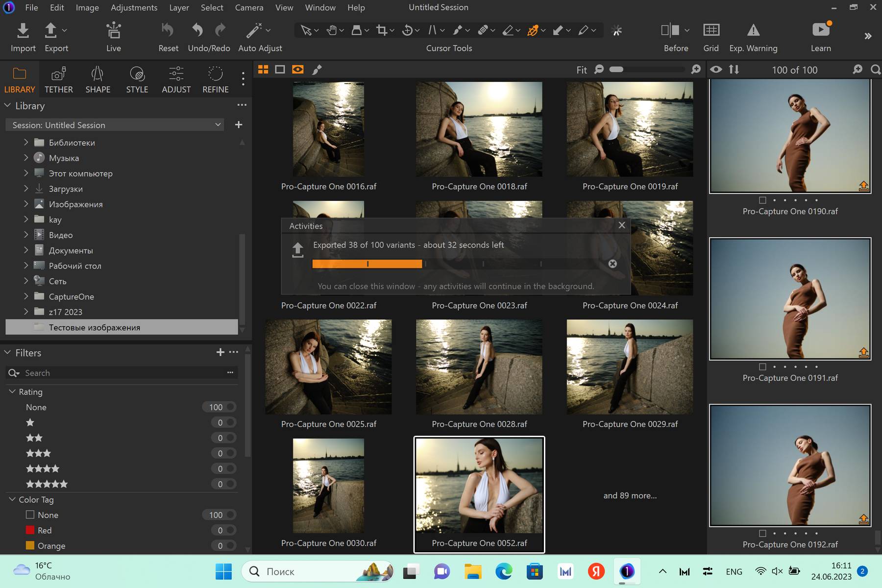Check the None color tag checkbox
The width and height of the screenshot is (882, 588).
click(x=30, y=515)
